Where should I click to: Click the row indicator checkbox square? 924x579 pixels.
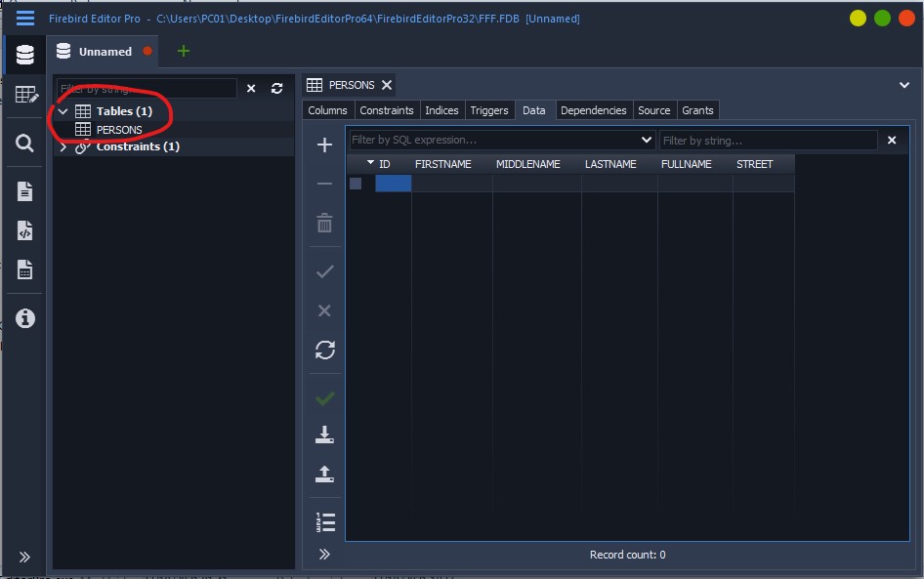(356, 184)
